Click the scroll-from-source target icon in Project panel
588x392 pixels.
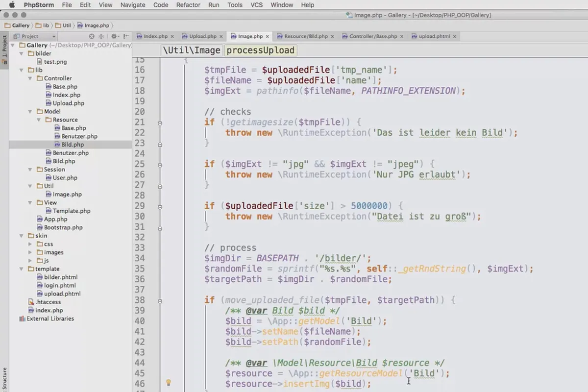[x=92, y=36]
